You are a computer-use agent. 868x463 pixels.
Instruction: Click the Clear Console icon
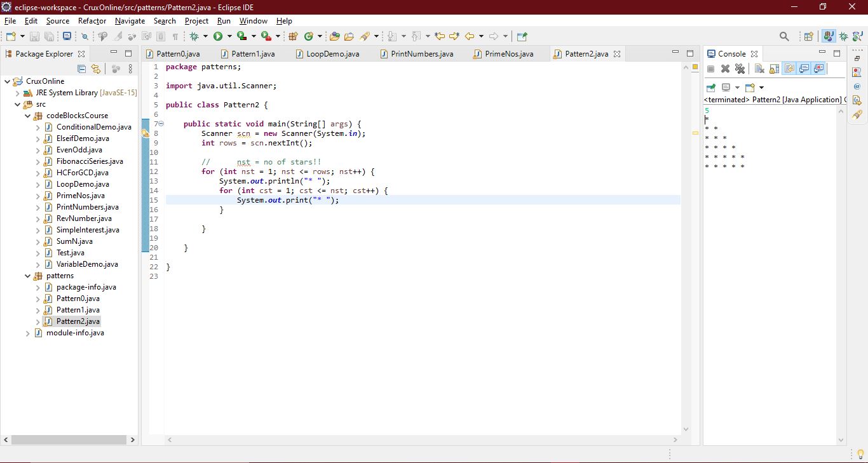(759, 69)
